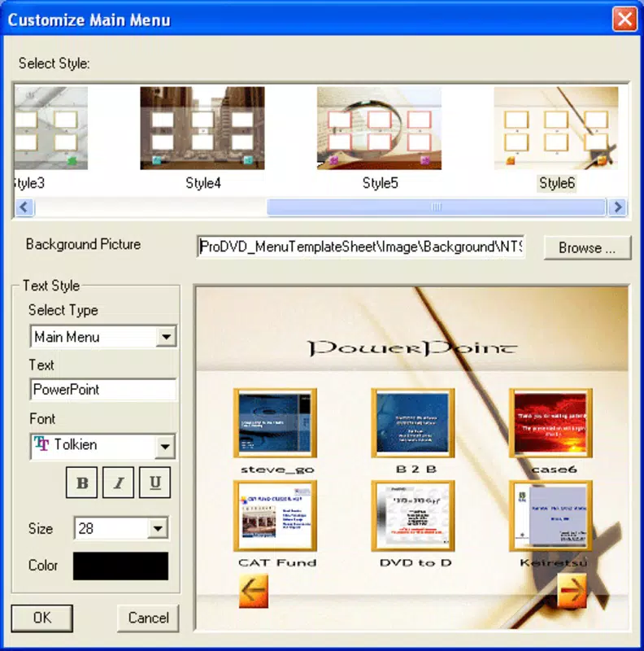Image resolution: width=644 pixels, height=651 pixels.
Task: Click the case6 slide thumbnail
Action: pos(550,423)
